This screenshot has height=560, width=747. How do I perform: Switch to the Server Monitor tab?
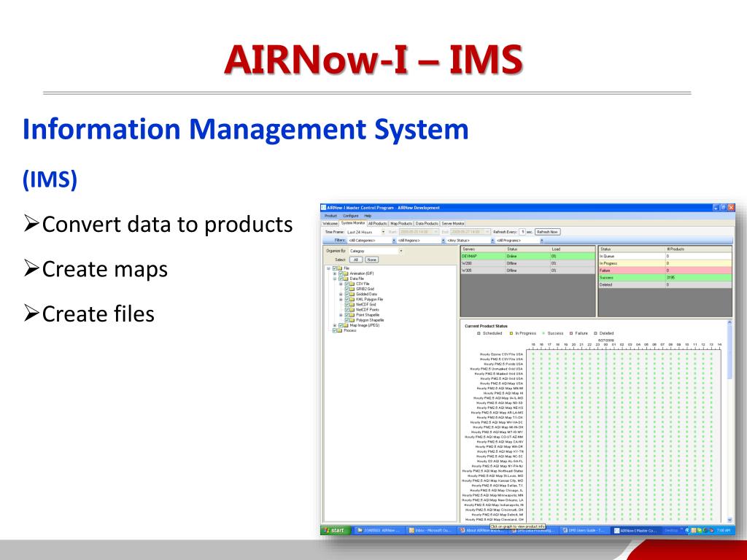[452, 223]
